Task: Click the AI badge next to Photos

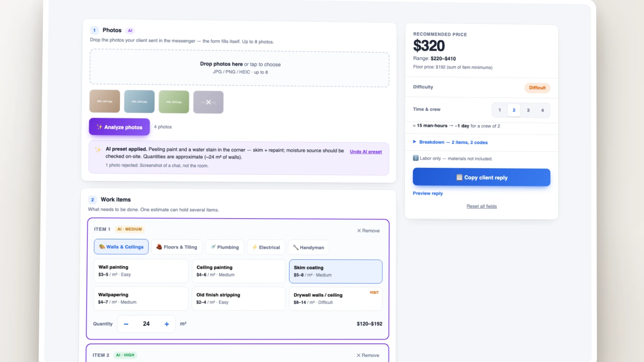Action: tap(130, 30)
